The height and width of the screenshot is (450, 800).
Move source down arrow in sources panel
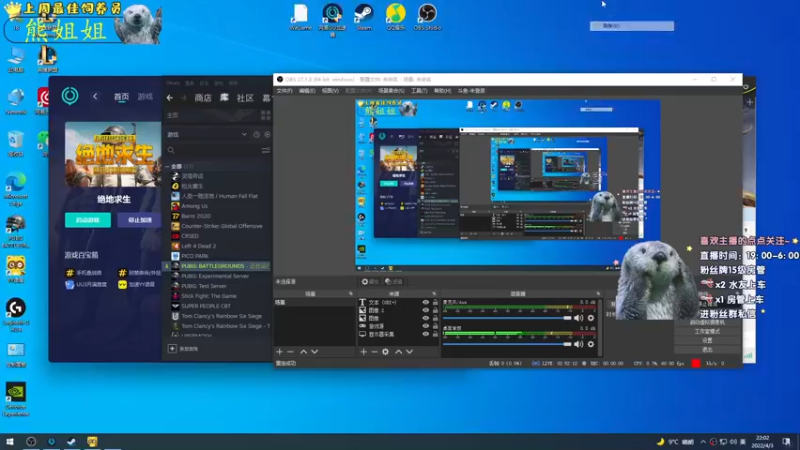[410, 352]
